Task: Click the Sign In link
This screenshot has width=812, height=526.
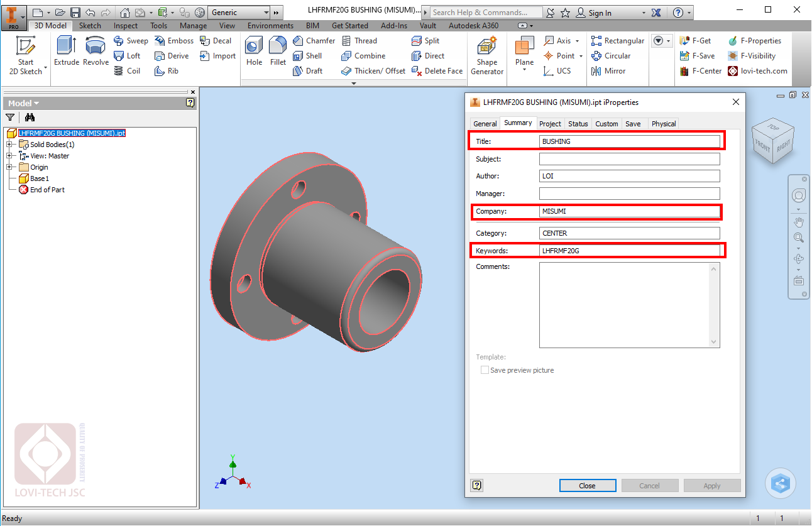Action: pos(600,13)
